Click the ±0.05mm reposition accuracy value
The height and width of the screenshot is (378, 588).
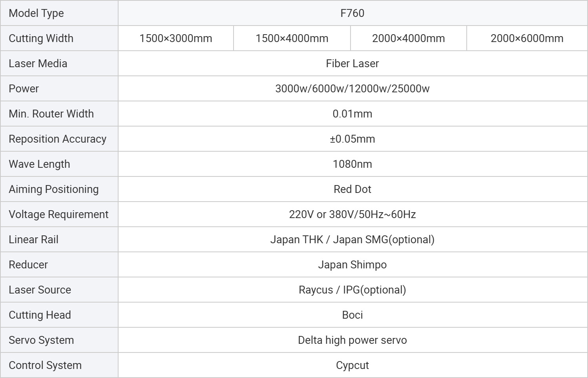coord(352,139)
